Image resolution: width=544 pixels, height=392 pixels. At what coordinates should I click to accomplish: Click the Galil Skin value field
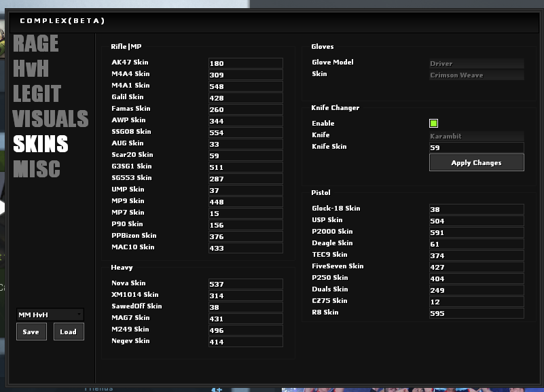pyautogui.click(x=246, y=98)
